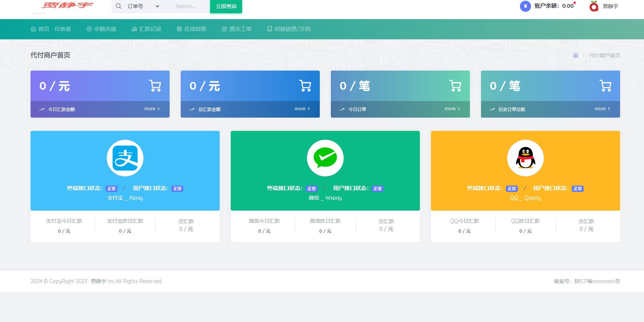The height and width of the screenshot is (322, 644).
Task: Click 支付宝昨日汇款 label
Action: point(125,221)
